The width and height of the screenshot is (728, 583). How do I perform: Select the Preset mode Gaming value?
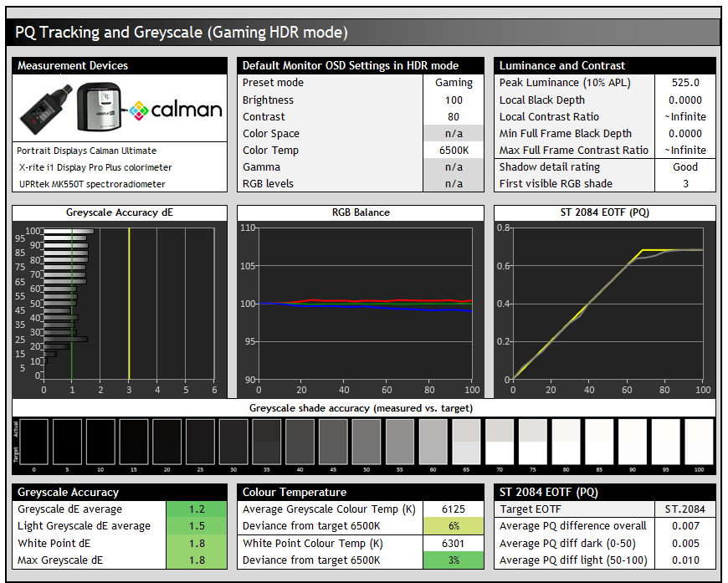click(454, 83)
